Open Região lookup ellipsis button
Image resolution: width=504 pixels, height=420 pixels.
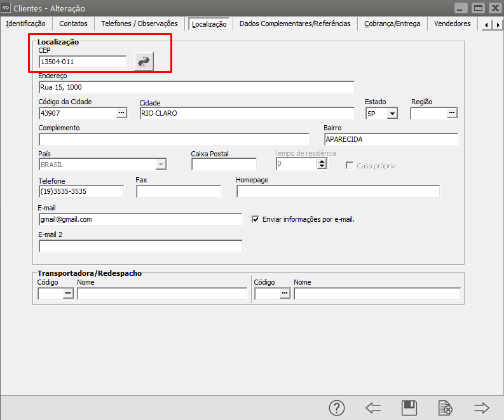[452, 113]
